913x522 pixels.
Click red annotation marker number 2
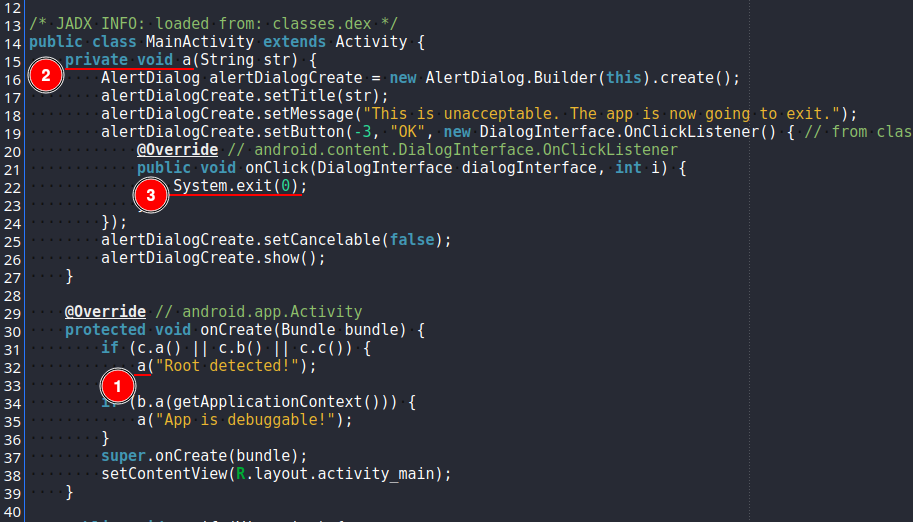pos(45,75)
